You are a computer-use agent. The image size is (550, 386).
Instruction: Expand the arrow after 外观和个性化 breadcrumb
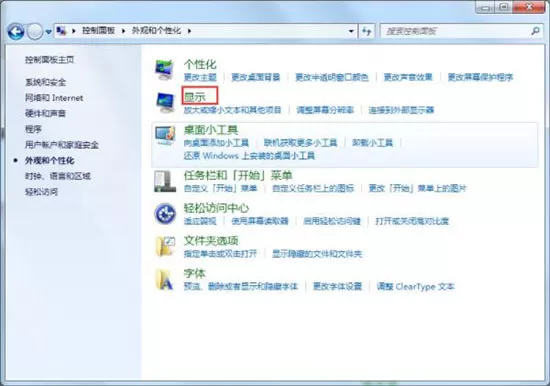(x=189, y=31)
